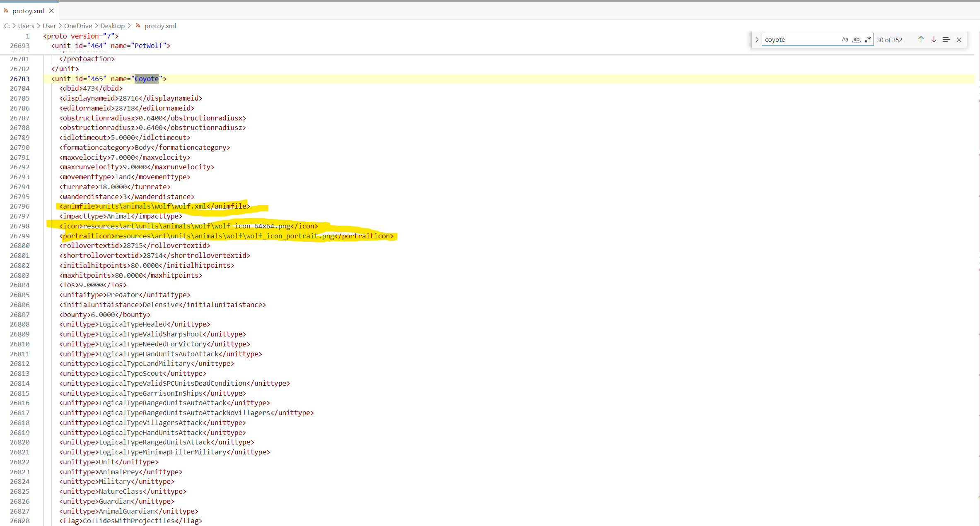This screenshot has height=526, width=980.
Task: Toggle Find in Selection icon
Action: pos(946,40)
